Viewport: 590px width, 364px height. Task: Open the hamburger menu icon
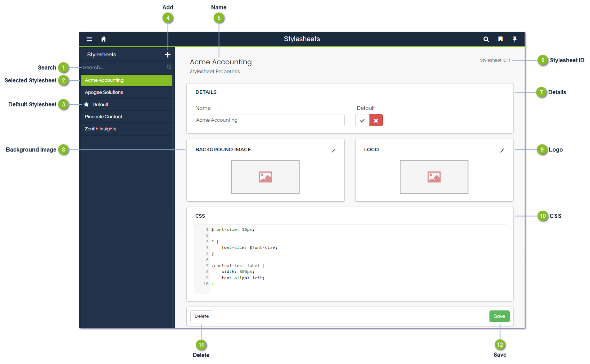point(89,39)
